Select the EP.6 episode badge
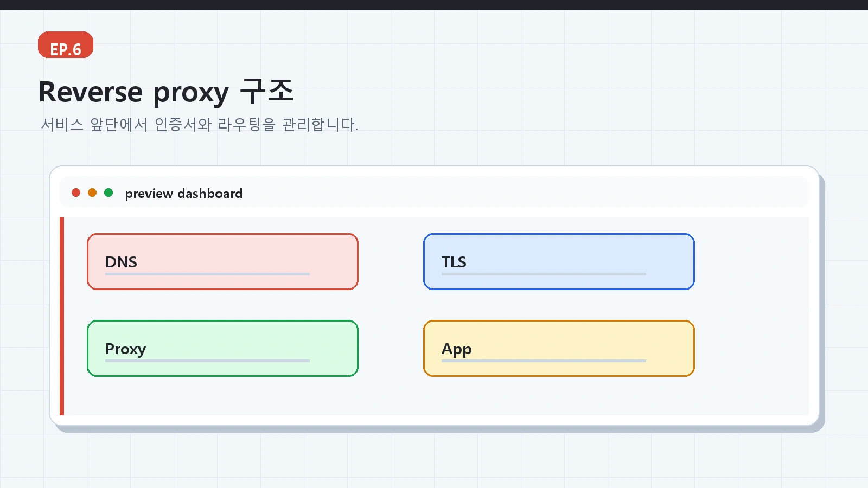Screen dimensions: 868x488 tap(66, 45)
